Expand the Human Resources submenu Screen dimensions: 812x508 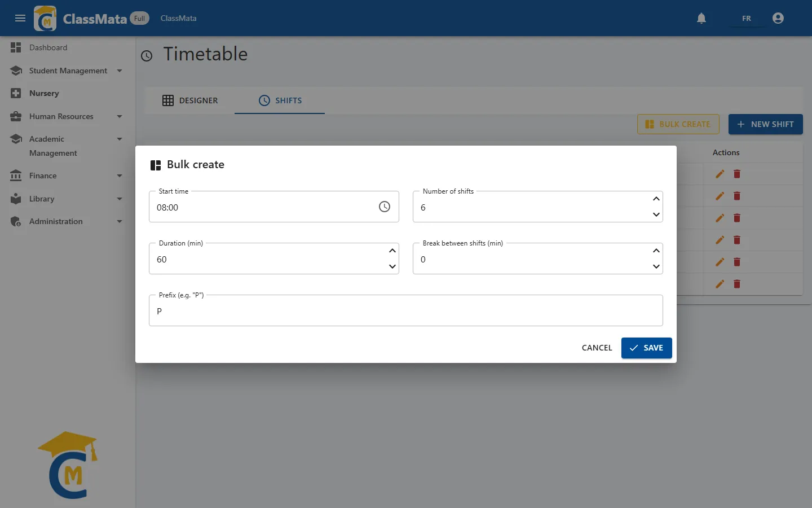tap(120, 116)
